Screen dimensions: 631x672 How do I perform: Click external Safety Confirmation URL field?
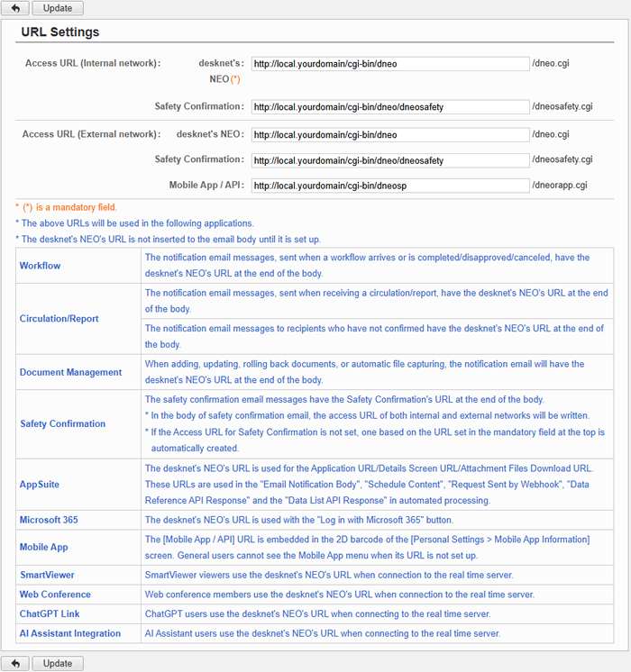[x=389, y=160]
